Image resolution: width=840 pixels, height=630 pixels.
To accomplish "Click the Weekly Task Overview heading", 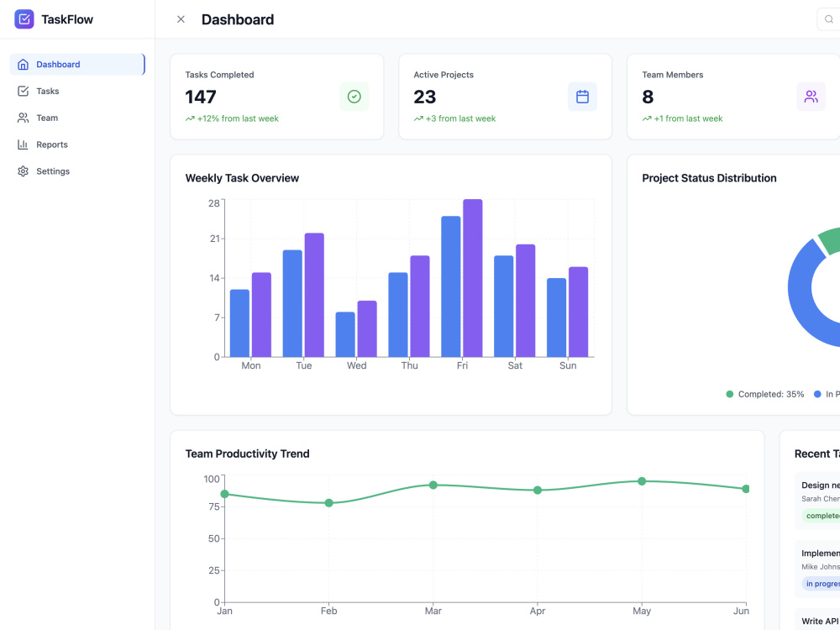I will click(x=242, y=178).
